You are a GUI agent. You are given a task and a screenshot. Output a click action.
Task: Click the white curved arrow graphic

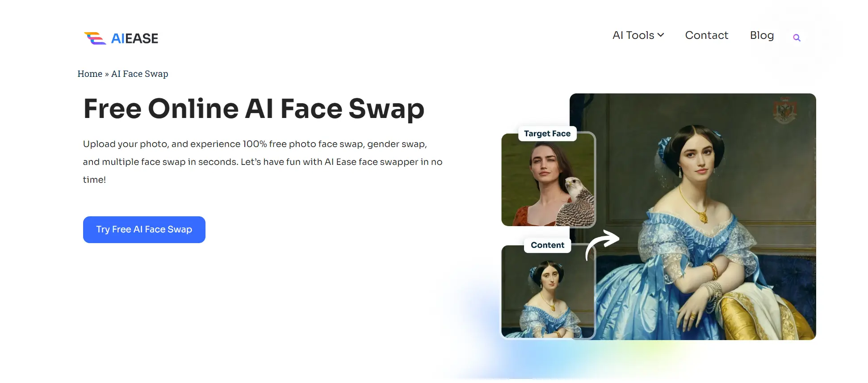[x=602, y=244]
